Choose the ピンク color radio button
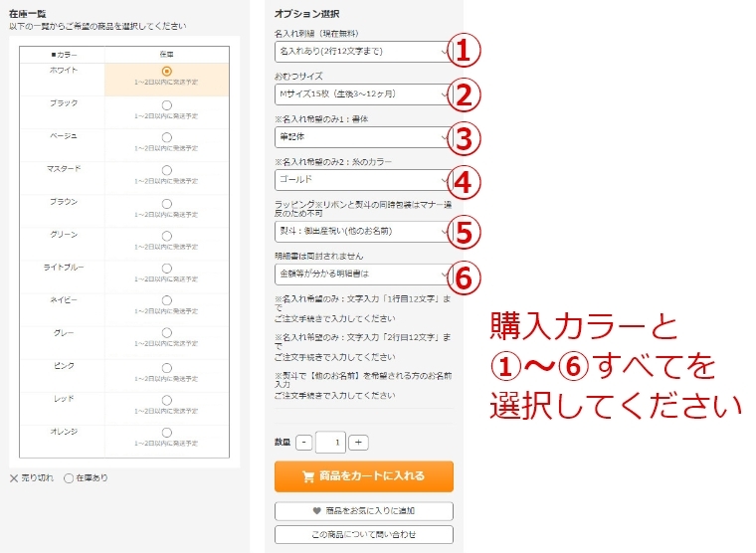The width and height of the screenshot is (756, 553). (166, 367)
